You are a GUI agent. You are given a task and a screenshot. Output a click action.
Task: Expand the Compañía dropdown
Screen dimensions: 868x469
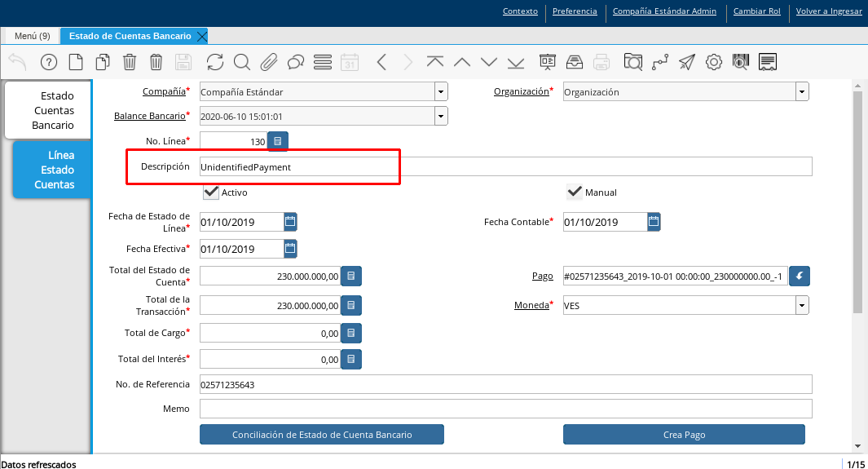pos(441,91)
